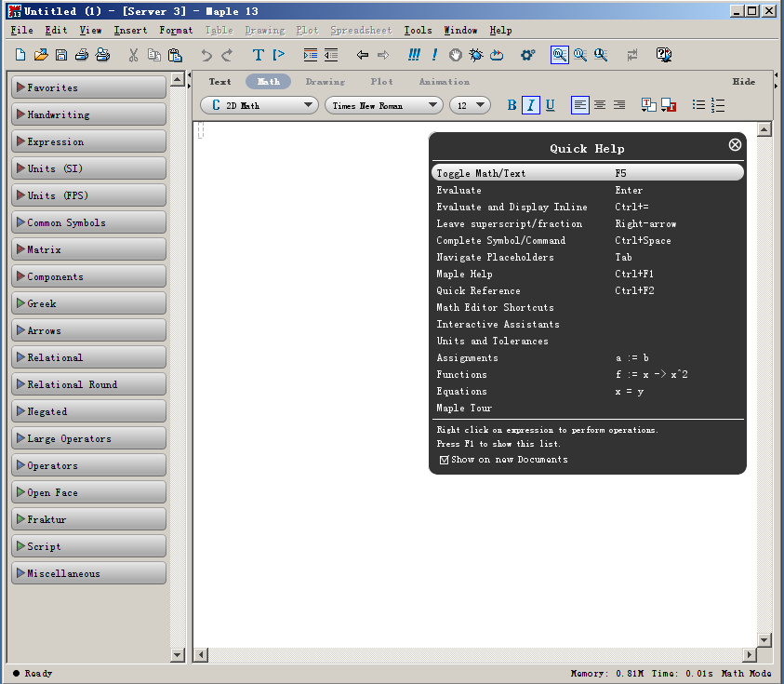
Task: Save the worksheet with the floppy icon
Action: pyautogui.click(x=61, y=55)
